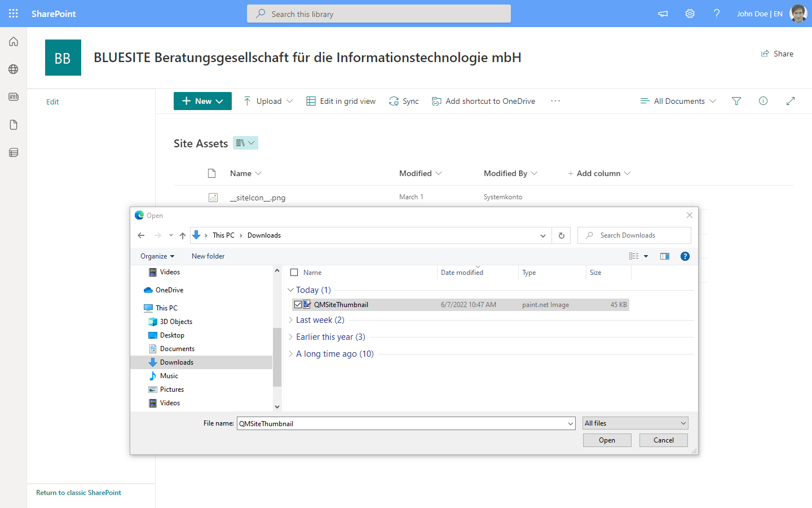Open the help question mark in header
Viewport: 812px width, 508px height.
[x=716, y=14]
